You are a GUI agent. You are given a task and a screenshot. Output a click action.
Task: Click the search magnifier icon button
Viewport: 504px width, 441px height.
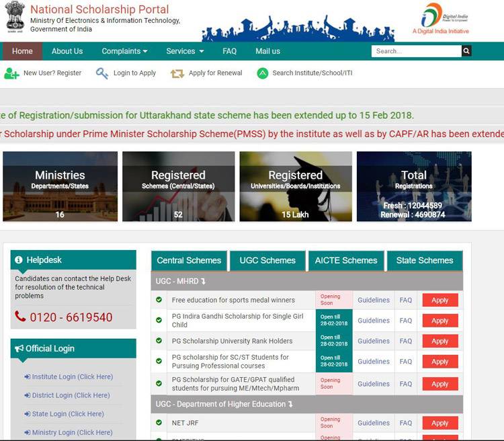[466, 51]
